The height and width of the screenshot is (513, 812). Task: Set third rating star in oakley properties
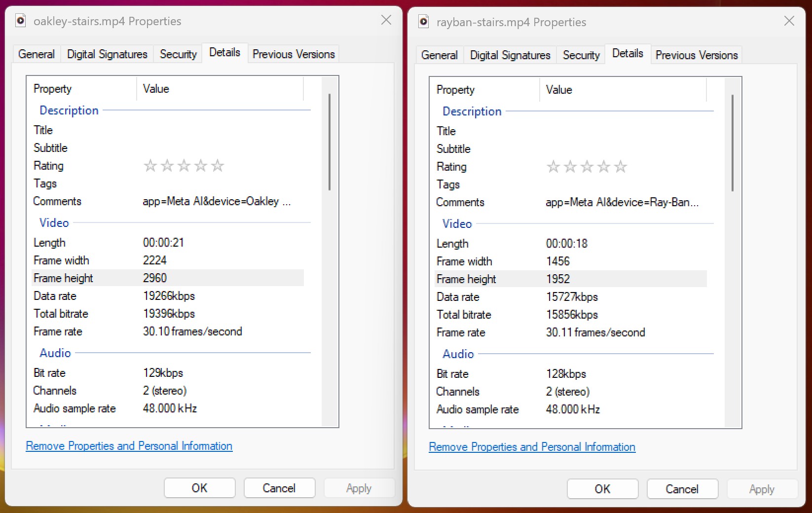184,166
